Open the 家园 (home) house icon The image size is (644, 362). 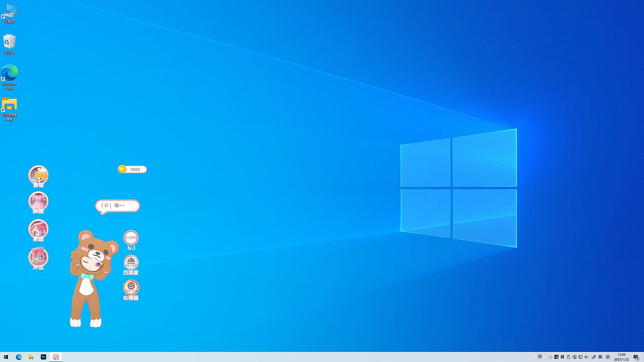point(38,230)
